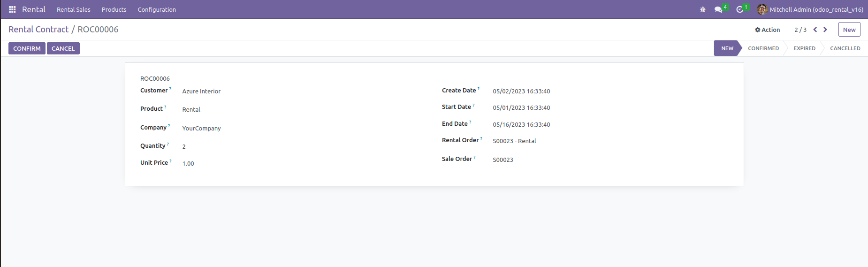Click the Quantity value 2
Image resolution: width=868 pixels, height=267 pixels.
coord(184,147)
